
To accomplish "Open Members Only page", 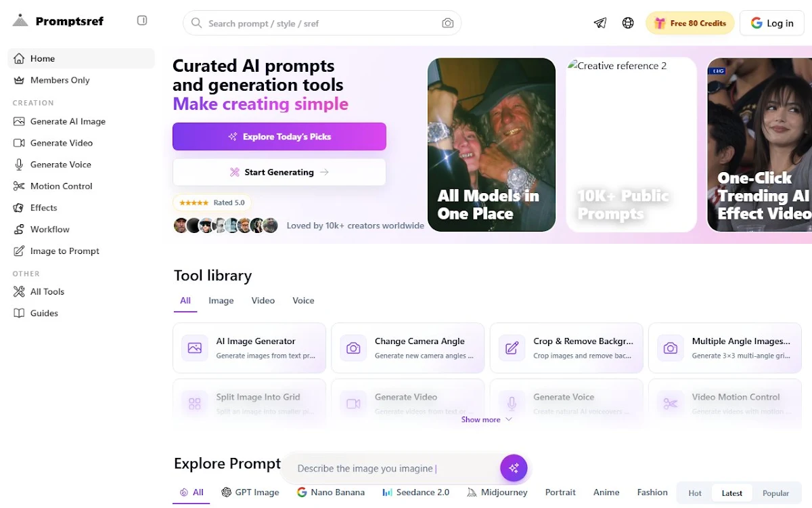I will pyautogui.click(x=81, y=80).
